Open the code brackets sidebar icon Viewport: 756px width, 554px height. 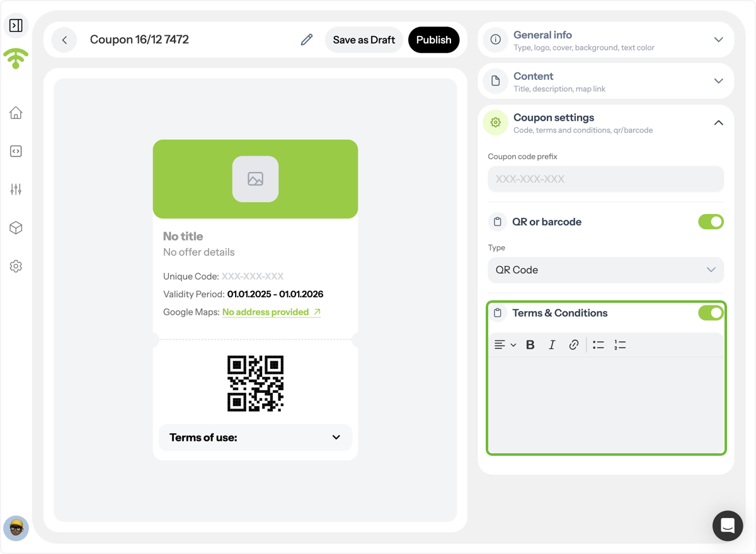(x=16, y=151)
